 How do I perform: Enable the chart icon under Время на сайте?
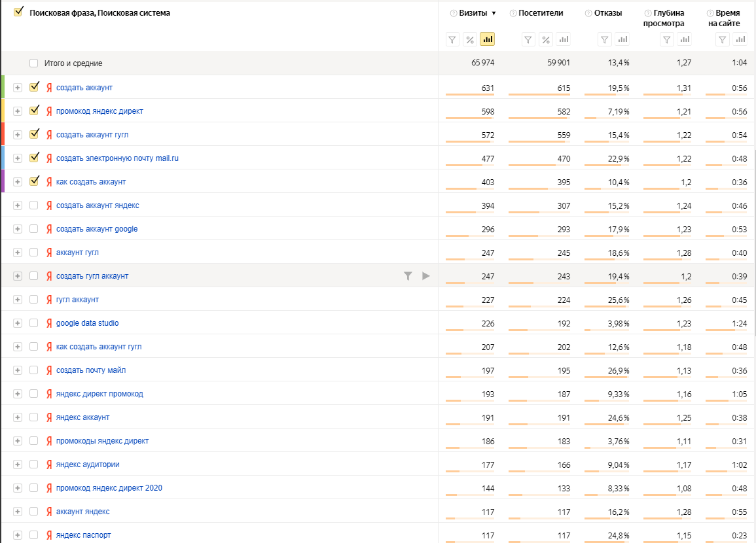tap(740, 39)
